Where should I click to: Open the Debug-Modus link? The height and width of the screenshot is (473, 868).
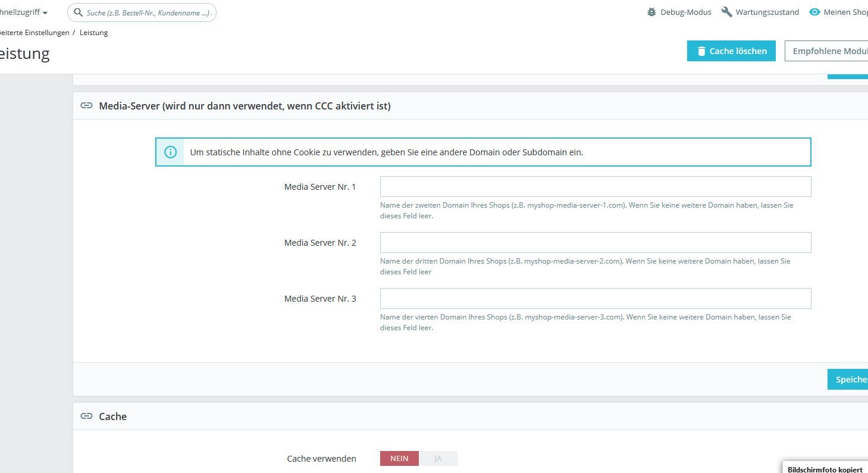point(679,12)
